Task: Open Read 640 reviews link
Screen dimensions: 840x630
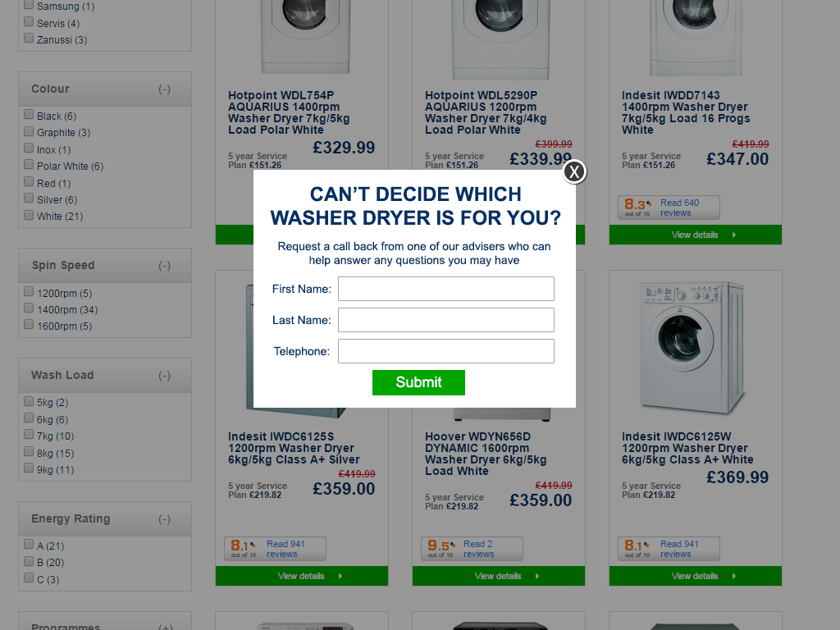Action: pos(679,208)
